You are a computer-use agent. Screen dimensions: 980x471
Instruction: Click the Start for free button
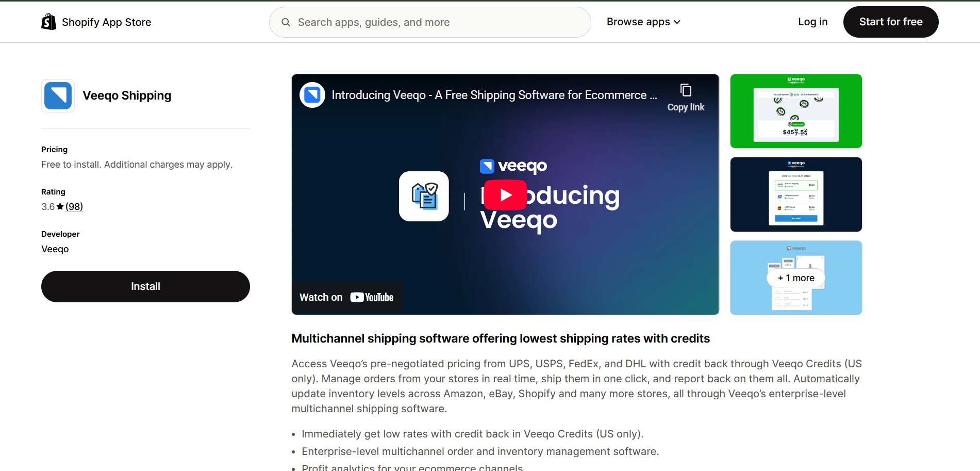(891, 22)
